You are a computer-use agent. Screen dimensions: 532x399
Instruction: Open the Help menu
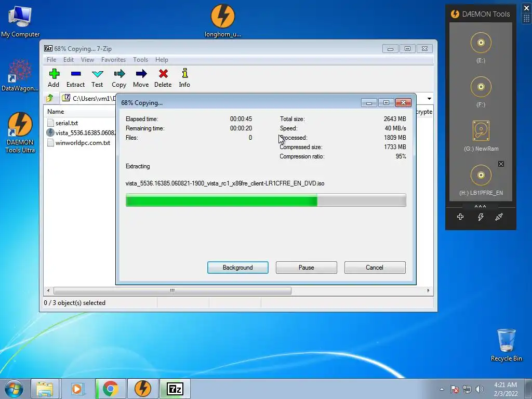point(162,60)
